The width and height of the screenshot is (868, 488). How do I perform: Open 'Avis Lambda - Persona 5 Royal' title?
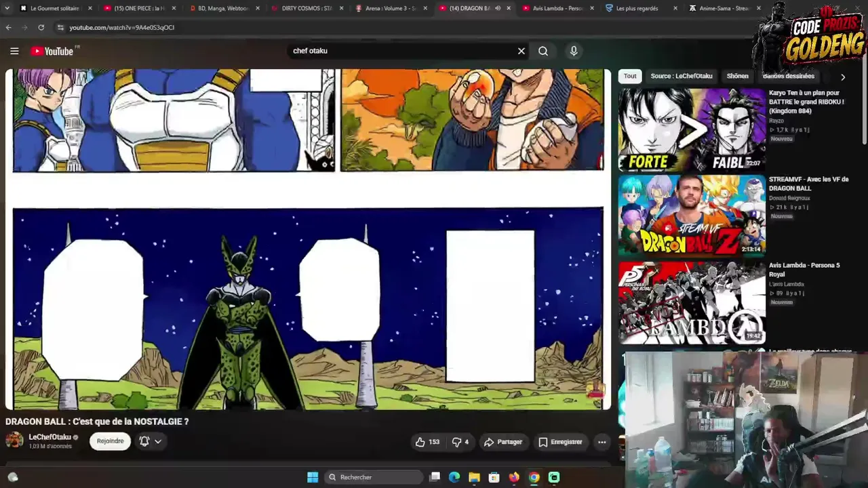pyautogui.click(x=804, y=270)
